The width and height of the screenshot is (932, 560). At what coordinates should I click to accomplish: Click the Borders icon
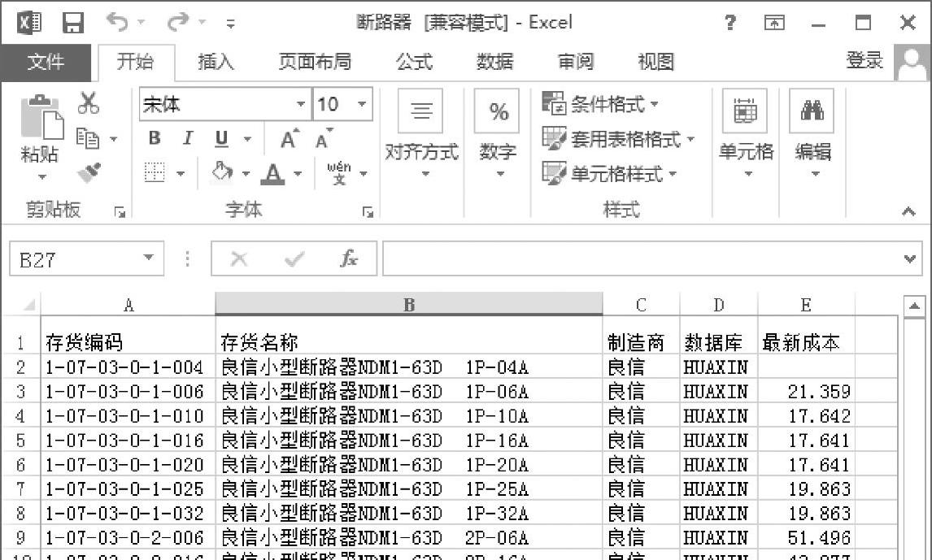pyautogui.click(x=155, y=173)
